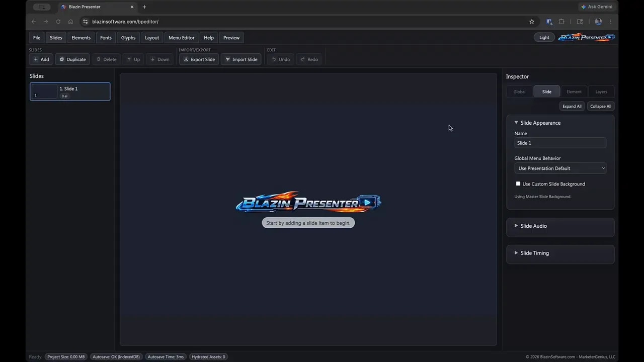644x362 pixels.
Task: Open browser extensions puzzle icon
Action: click(561, 22)
